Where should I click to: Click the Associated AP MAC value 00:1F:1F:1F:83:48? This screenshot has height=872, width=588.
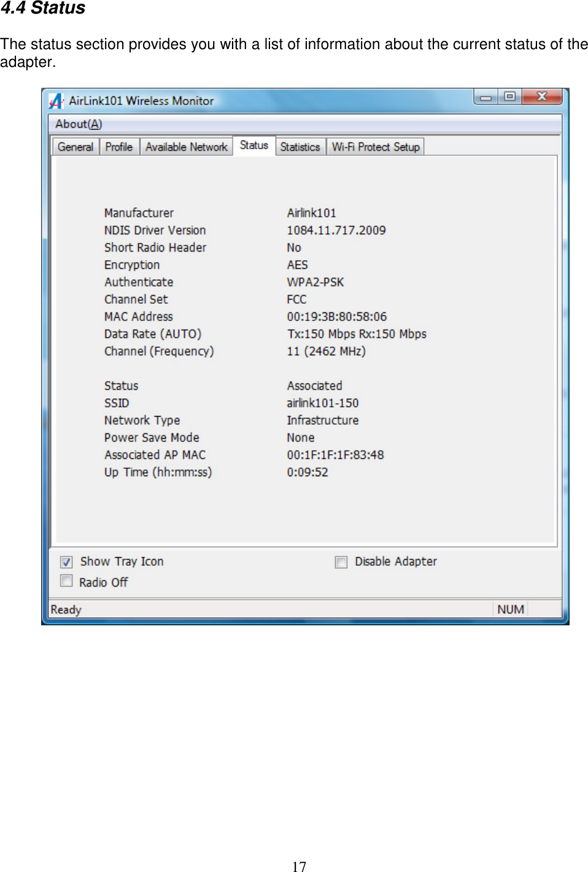335,455
